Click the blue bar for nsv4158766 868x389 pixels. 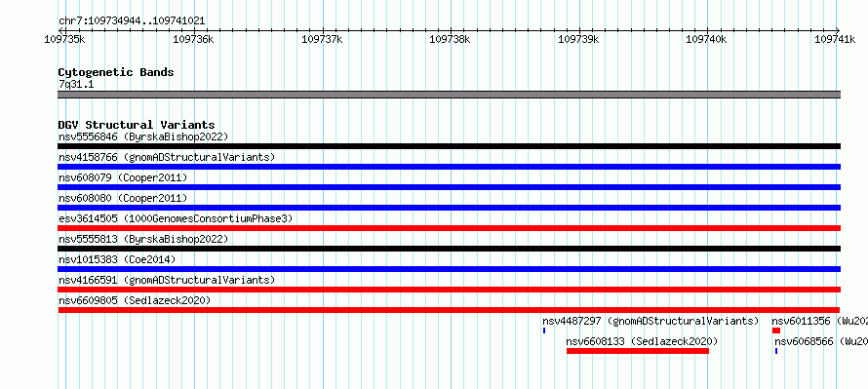point(449,167)
